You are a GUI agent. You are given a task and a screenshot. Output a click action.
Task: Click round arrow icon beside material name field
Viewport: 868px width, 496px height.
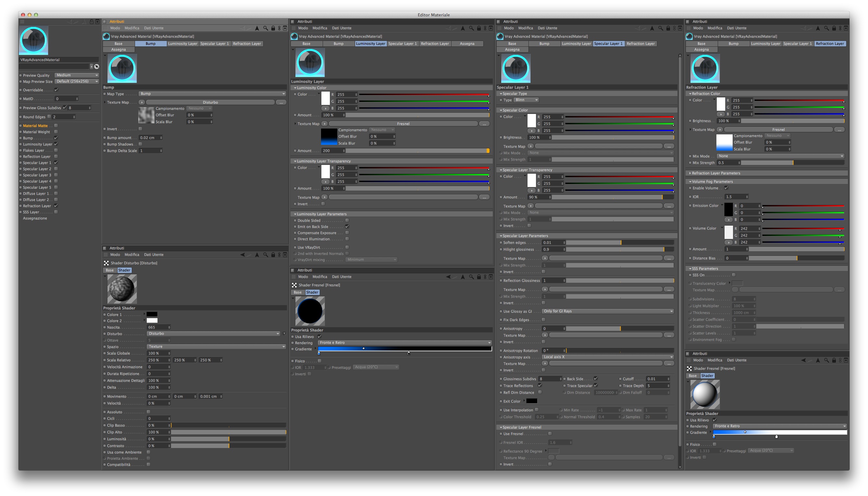96,67
